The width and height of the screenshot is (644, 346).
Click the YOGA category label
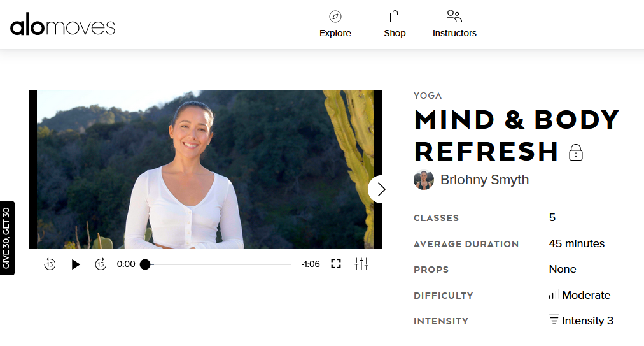tap(428, 96)
